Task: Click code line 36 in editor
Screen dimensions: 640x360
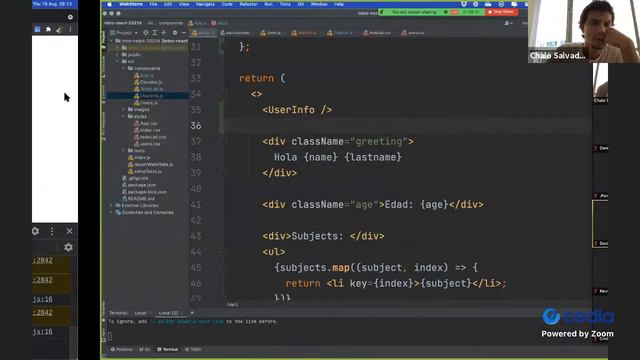Action: pos(407,126)
